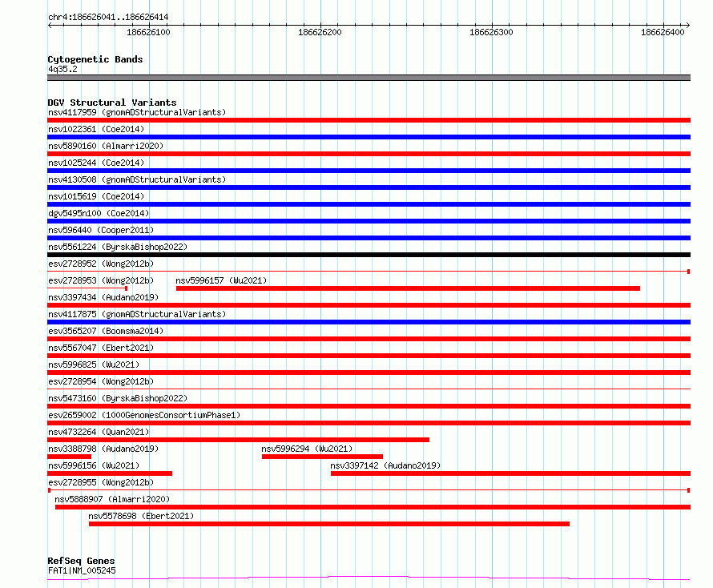Click nsv5473160 (ByrskaBishop2022) label

(x=118, y=398)
